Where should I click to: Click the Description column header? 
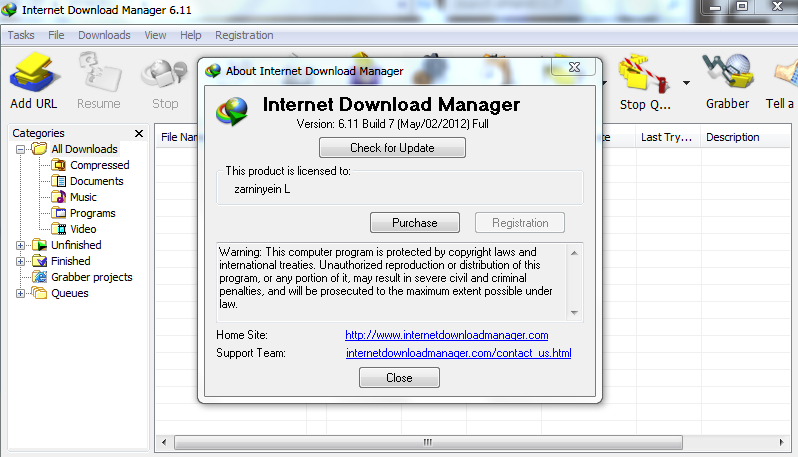coord(746,137)
